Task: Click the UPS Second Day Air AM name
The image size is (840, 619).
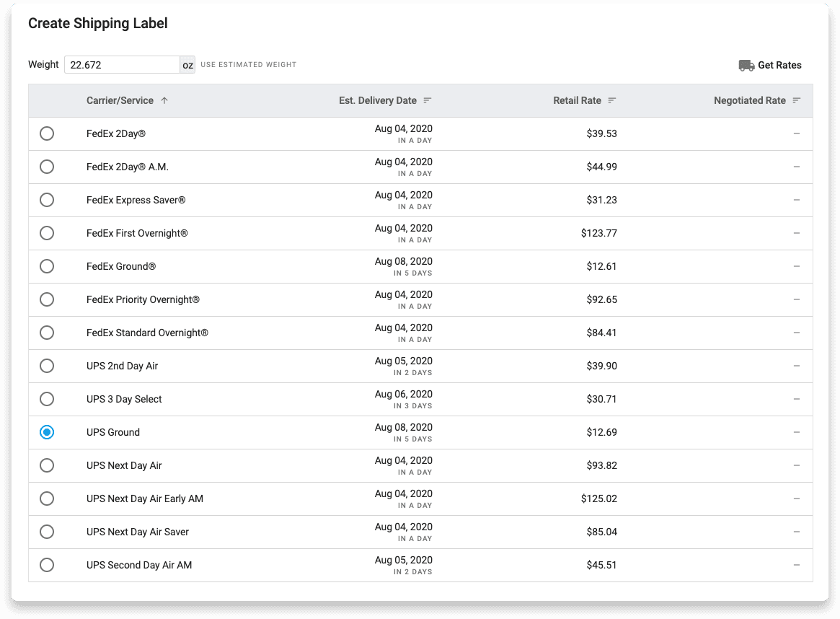Action: (139, 565)
